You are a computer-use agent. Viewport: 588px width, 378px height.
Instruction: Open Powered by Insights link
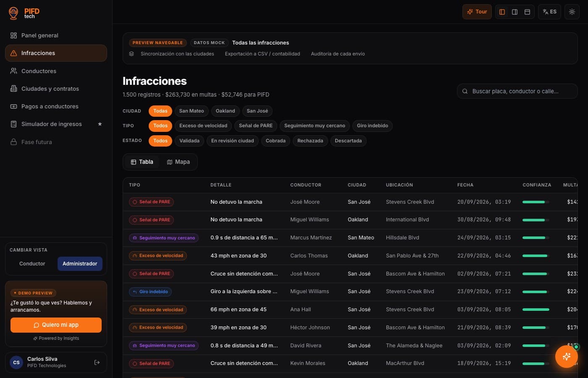click(56, 338)
